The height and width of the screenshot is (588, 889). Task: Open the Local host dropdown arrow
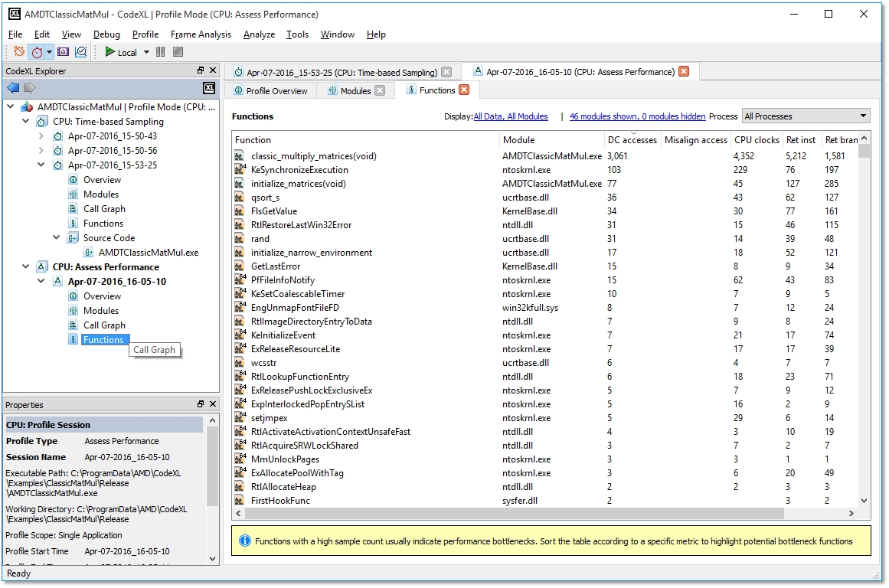pos(146,52)
